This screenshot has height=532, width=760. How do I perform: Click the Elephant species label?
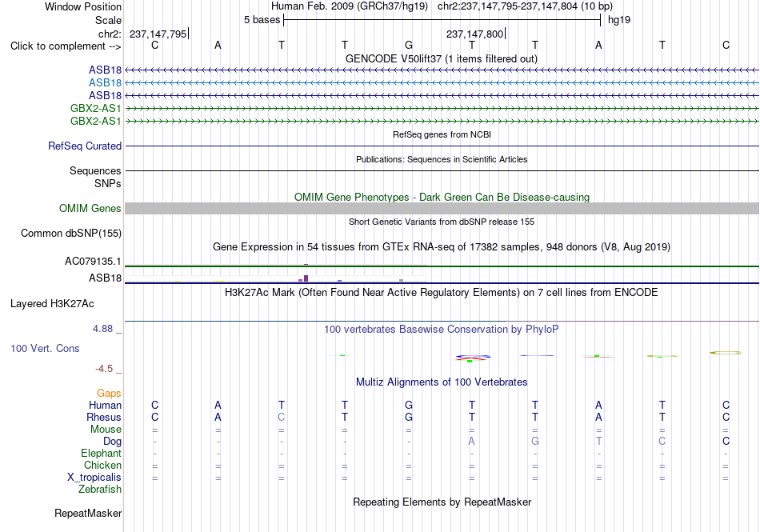pos(101,453)
